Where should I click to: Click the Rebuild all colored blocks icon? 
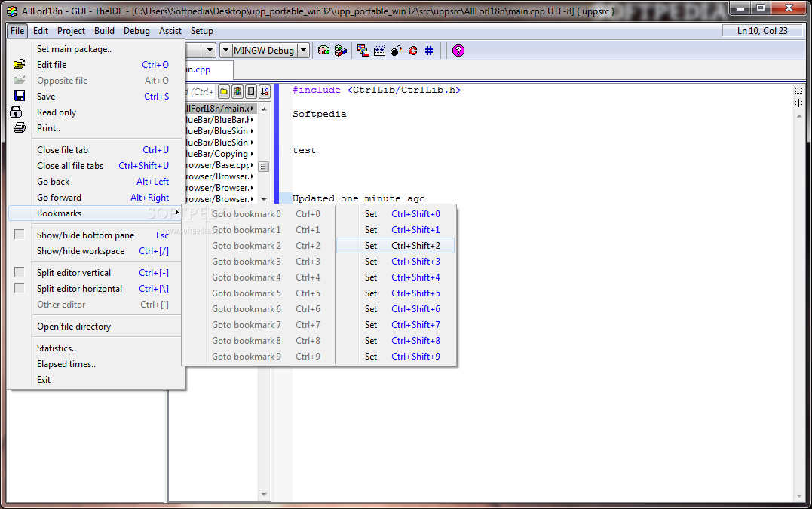point(340,51)
